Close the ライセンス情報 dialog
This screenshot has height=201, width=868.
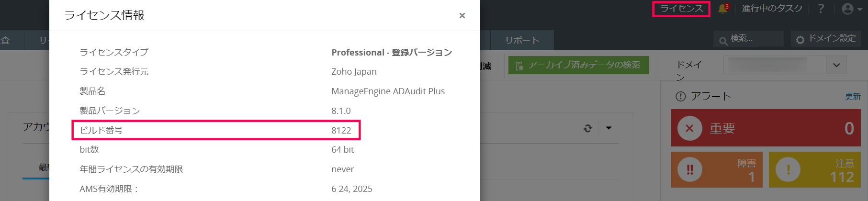coord(462,15)
